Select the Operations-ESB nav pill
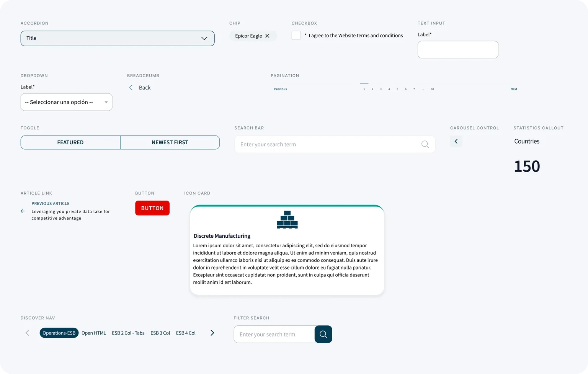This screenshot has width=588, height=374. [x=59, y=333]
